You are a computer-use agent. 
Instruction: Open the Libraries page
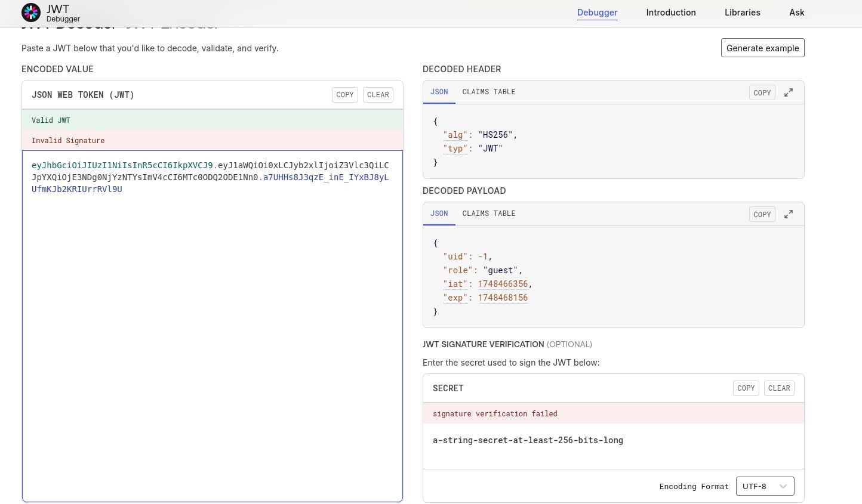742,12
